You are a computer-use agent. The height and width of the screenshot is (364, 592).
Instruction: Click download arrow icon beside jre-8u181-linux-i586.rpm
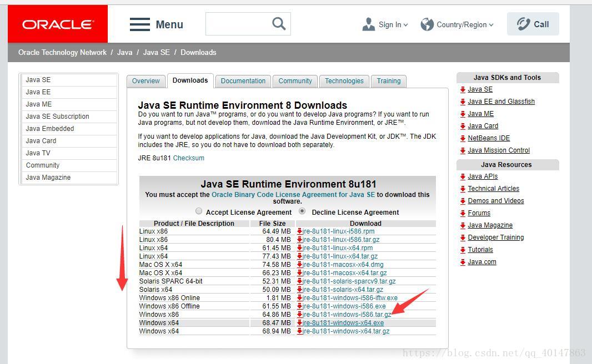click(x=299, y=231)
